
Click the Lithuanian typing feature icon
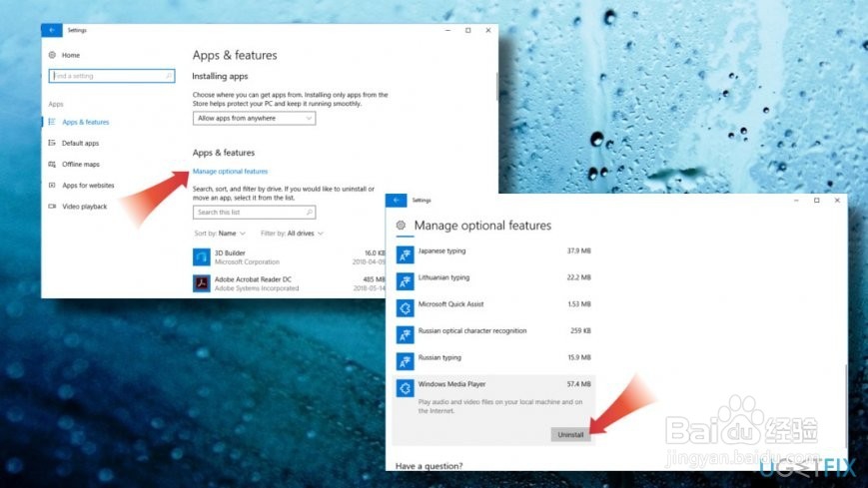tap(405, 281)
